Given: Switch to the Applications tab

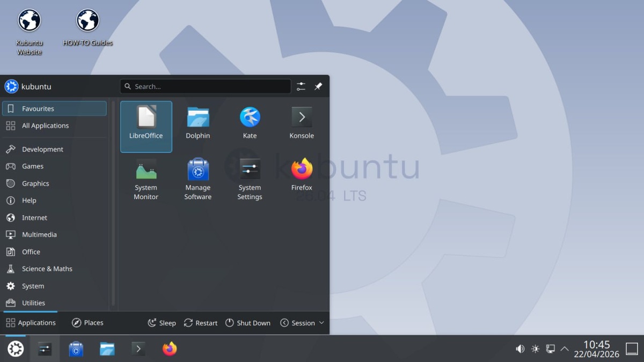Looking at the screenshot, I should [31, 323].
